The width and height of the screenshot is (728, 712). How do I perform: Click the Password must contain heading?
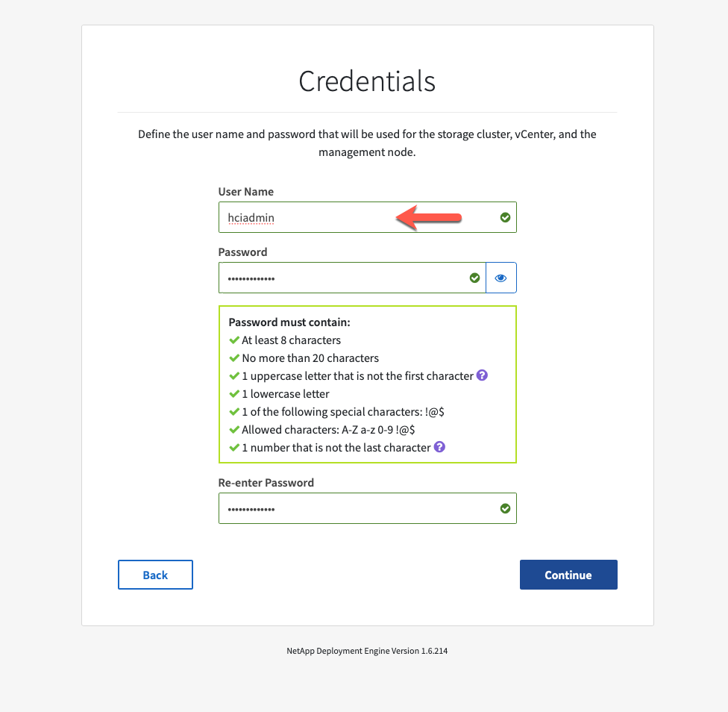tap(289, 322)
